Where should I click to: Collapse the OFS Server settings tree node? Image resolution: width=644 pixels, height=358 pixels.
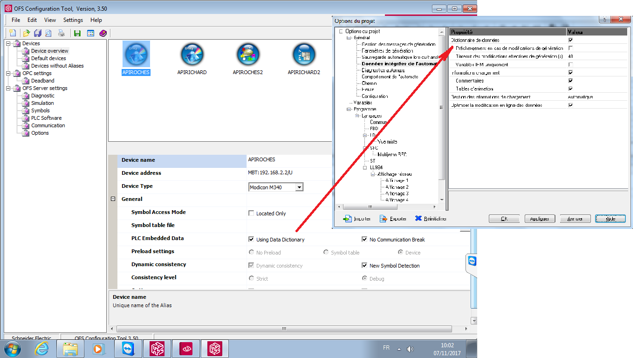pos(8,88)
